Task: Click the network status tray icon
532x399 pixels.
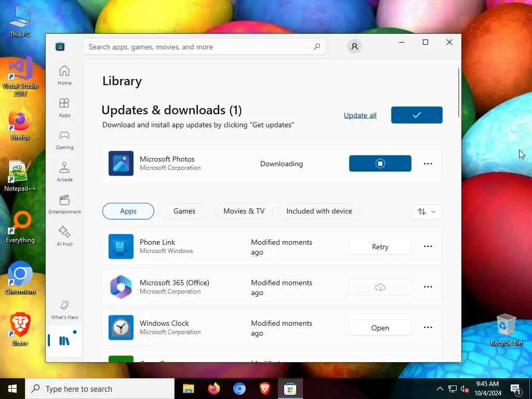Action: [453, 389]
